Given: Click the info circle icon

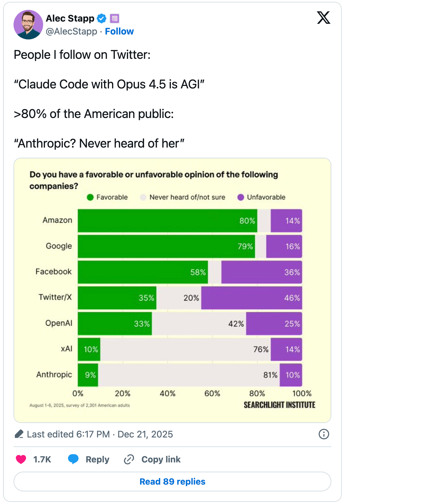Looking at the screenshot, I should pos(324,434).
